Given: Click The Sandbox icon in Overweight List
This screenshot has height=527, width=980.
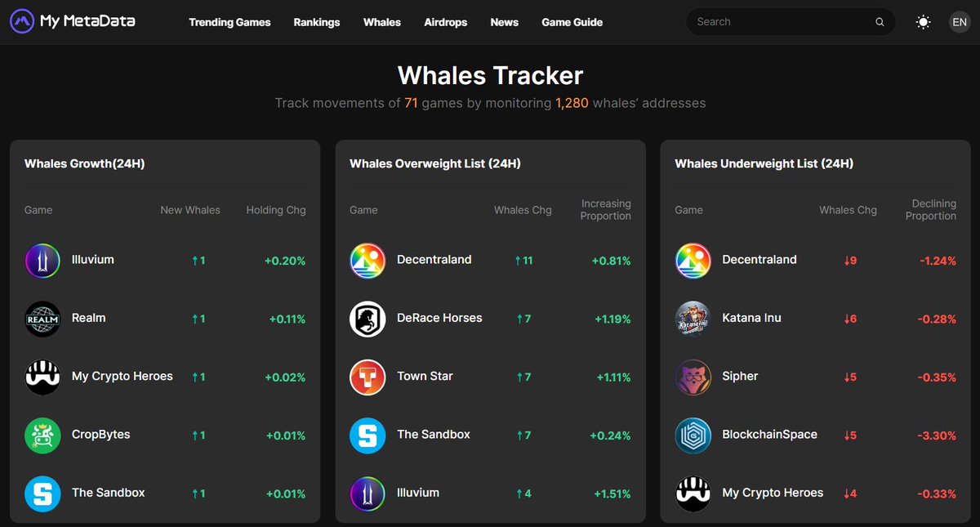Looking at the screenshot, I should [367, 435].
